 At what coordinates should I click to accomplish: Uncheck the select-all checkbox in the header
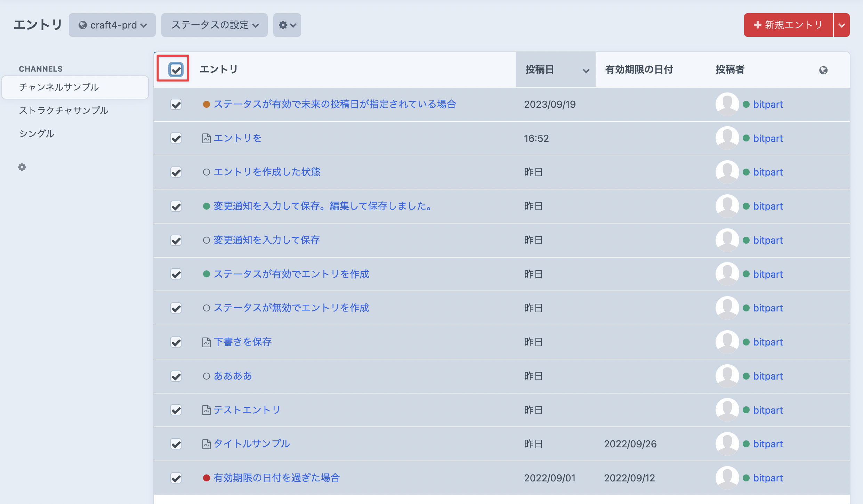(176, 70)
